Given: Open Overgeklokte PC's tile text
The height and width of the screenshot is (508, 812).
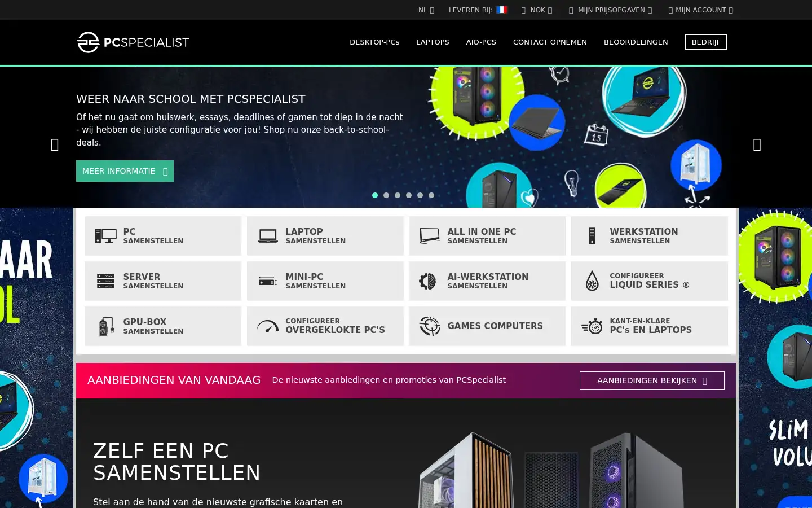Looking at the screenshot, I should pos(335,326).
